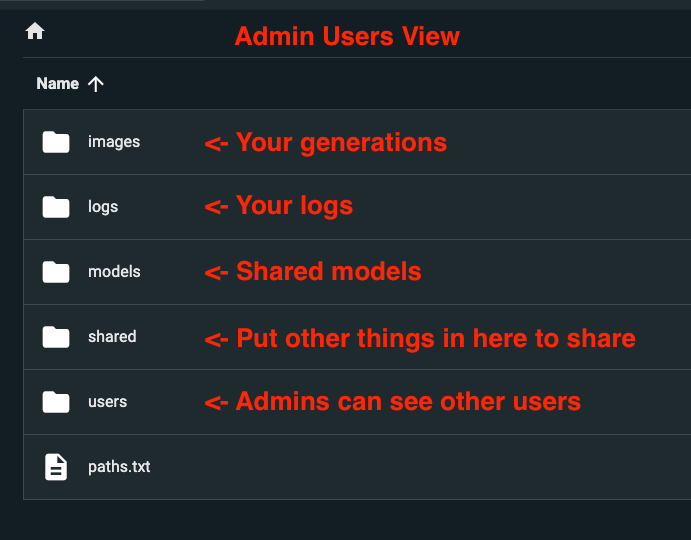
Task: Open the models folder icon
Action: click(x=56, y=272)
